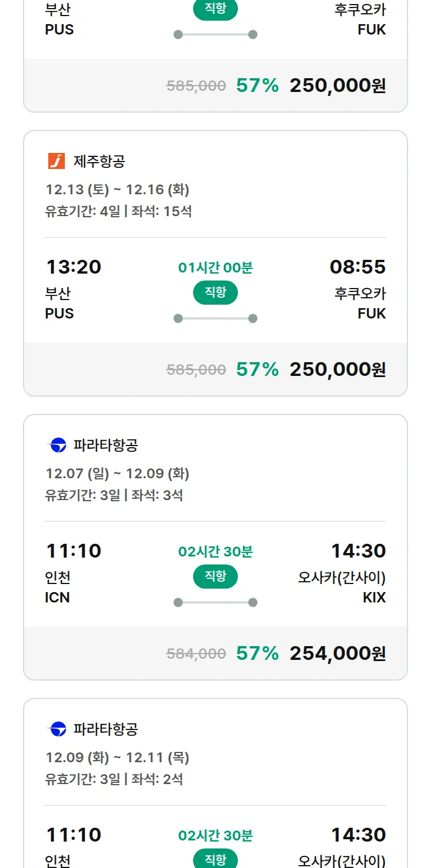Select the 제주항공 airline name
Image resolution: width=431 pixels, height=868 pixels.
[x=99, y=162]
